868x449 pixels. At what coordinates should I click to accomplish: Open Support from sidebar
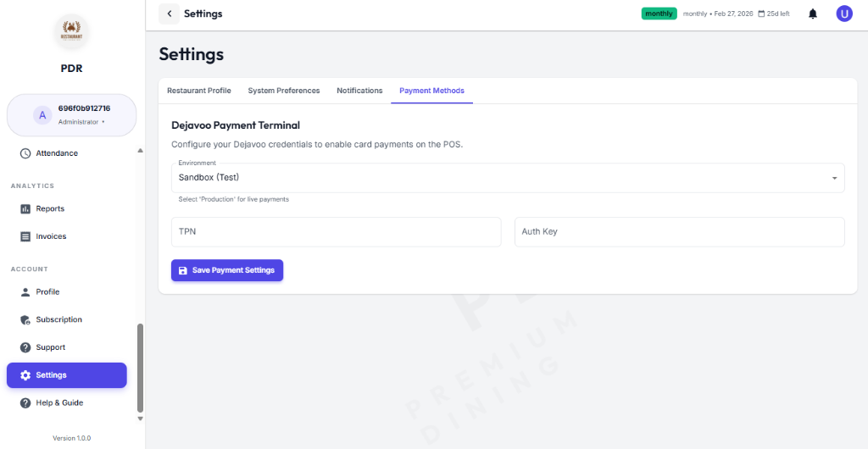[x=67, y=347]
